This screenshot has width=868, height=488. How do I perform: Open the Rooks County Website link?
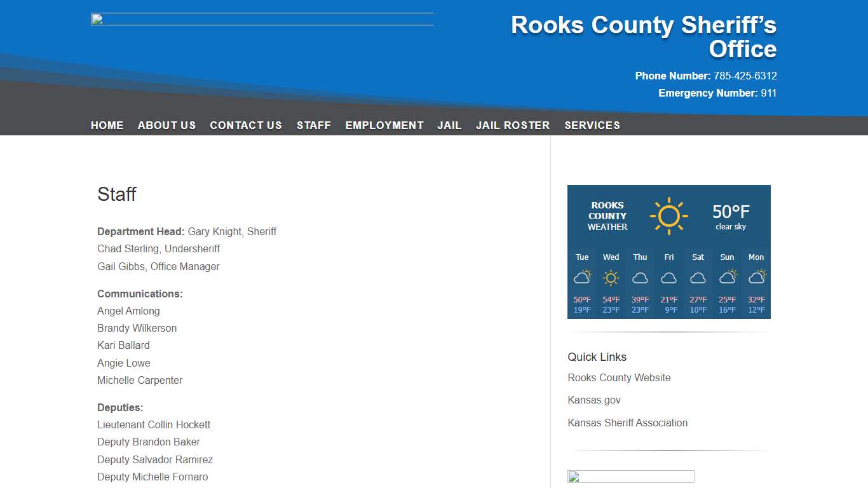pos(619,377)
